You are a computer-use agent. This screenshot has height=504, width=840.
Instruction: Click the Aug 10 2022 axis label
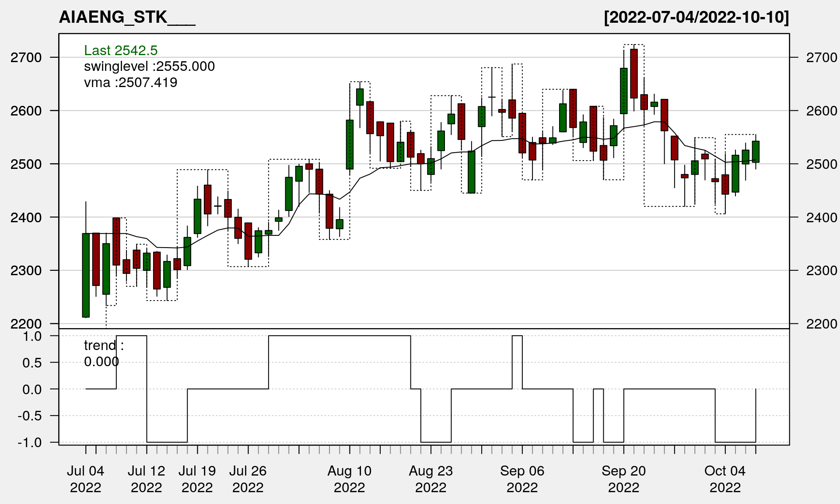(350, 479)
